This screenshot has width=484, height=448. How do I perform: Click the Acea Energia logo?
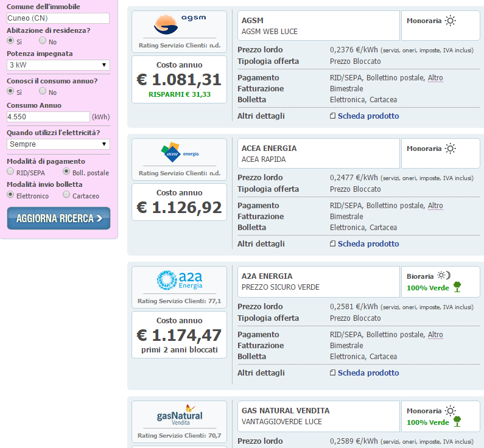[180, 152]
